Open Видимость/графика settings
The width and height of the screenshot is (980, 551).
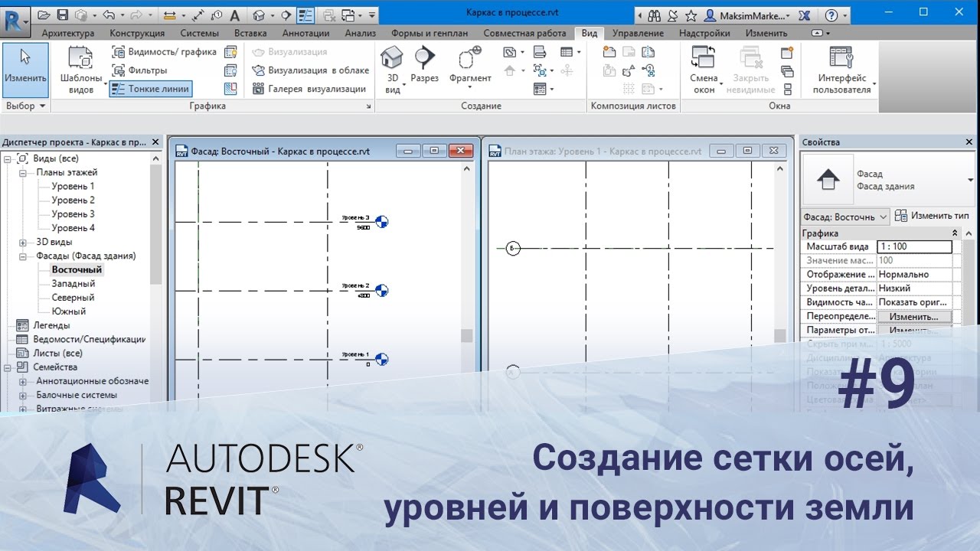click(164, 52)
